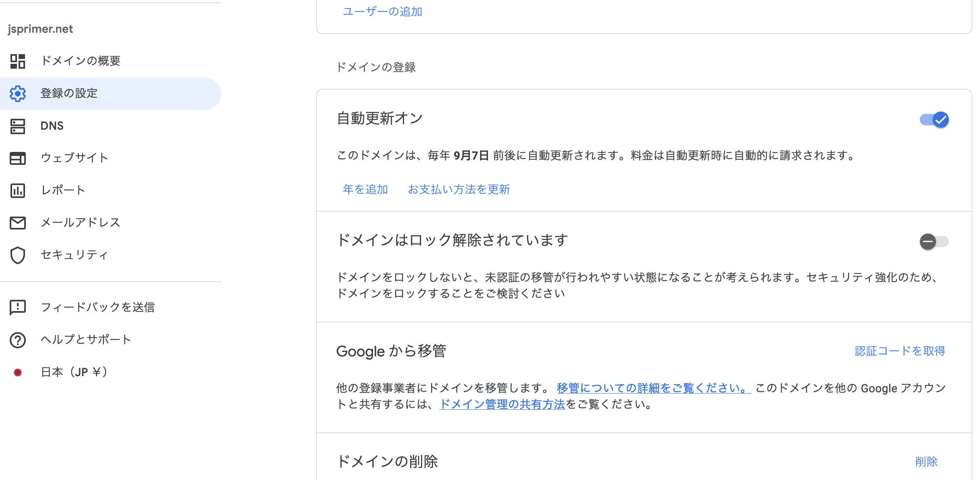
Task: Click the ヘルプとサポート question mark icon
Action: point(17,339)
